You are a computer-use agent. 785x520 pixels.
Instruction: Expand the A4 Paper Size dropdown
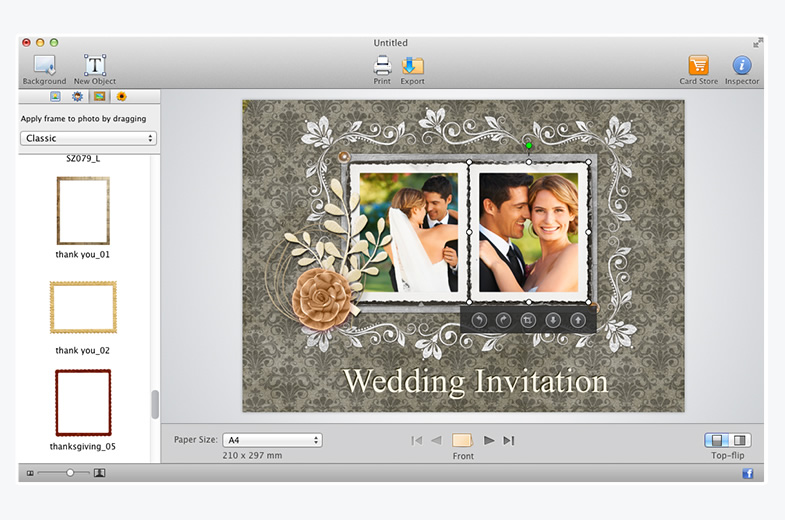[x=272, y=440]
